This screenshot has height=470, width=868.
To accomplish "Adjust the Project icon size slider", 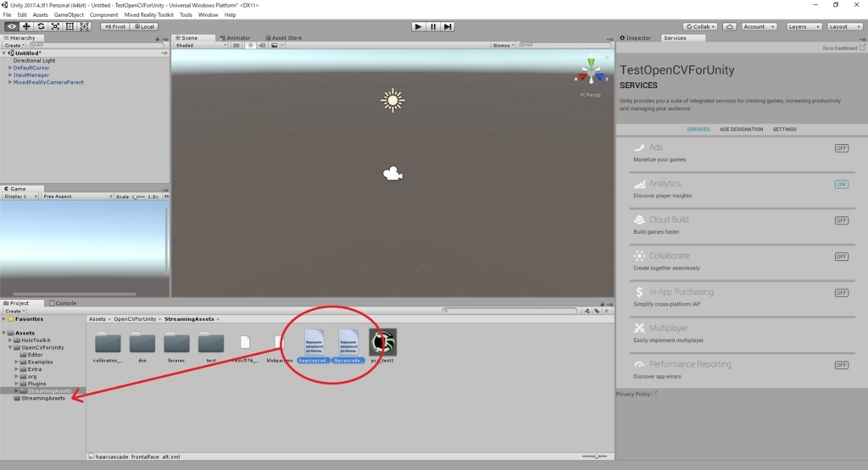I will pos(594,456).
